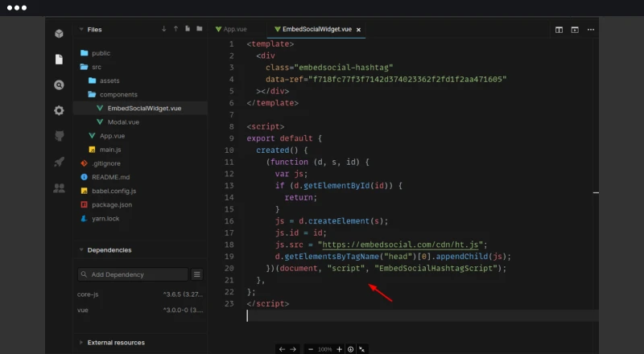Collapse the Dependencies section

click(81, 249)
